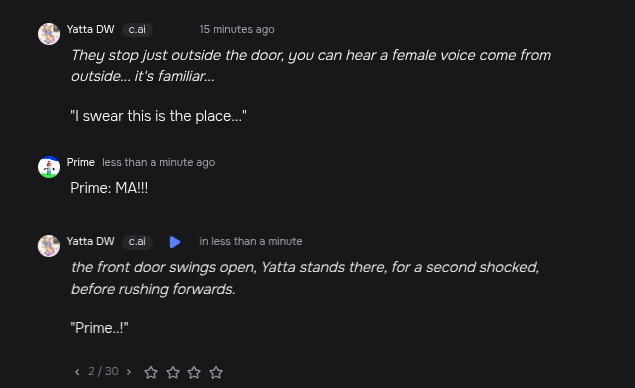635x388 pixels.
Task: Click the "15 minutes ago" timestamp
Action: point(237,30)
